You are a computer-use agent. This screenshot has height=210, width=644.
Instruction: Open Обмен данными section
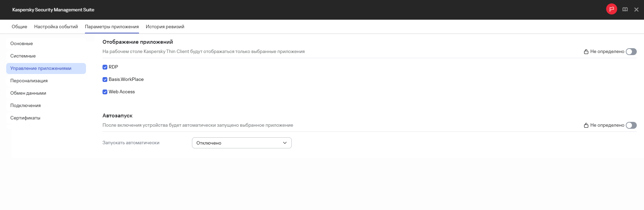28,93
